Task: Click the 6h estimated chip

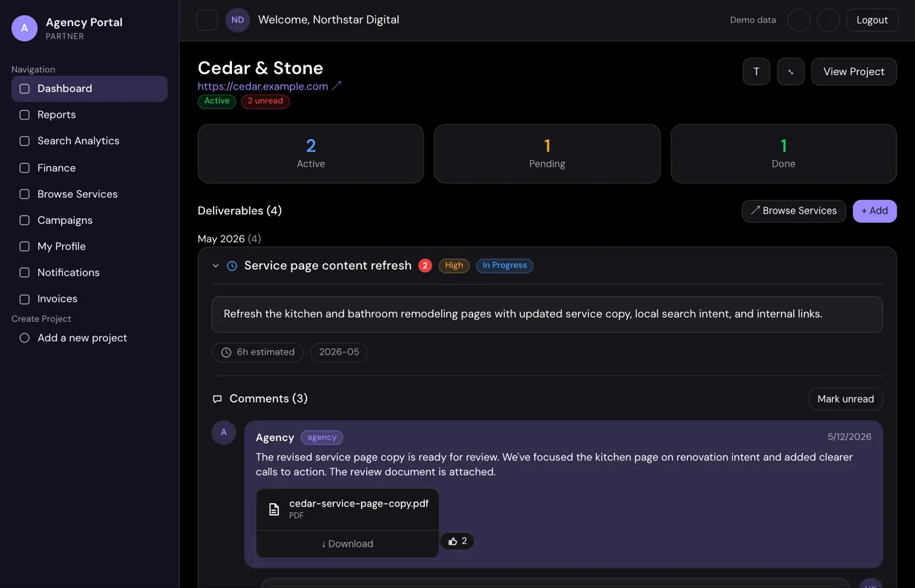Action: click(258, 352)
